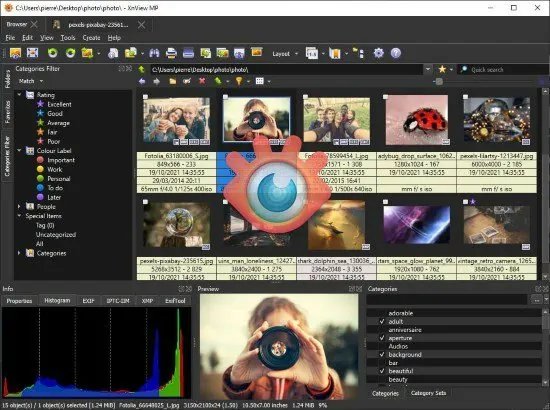The image size is (550, 410).
Task: Open the Category Sets tab
Action: click(x=428, y=393)
